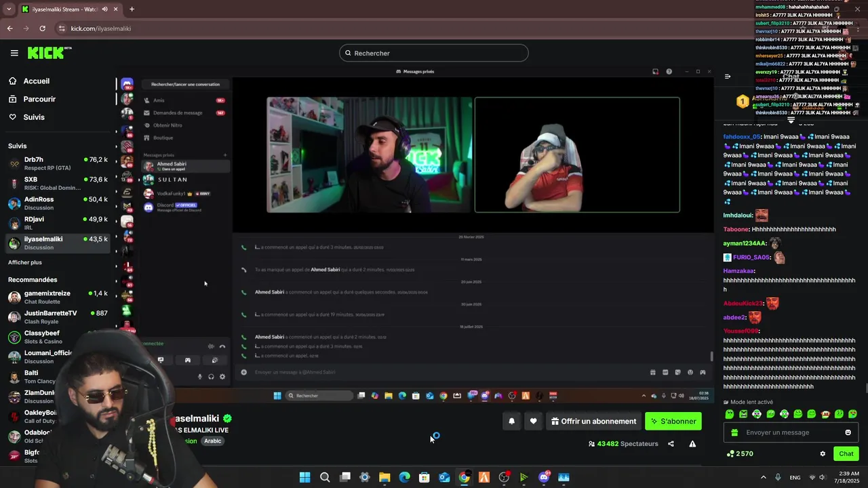Select the first green quick emote
Screen dimensions: 868x488
click(730, 414)
